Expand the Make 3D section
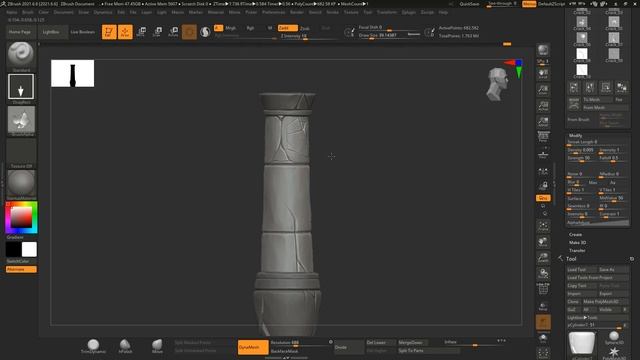 [x=578, y=242]
